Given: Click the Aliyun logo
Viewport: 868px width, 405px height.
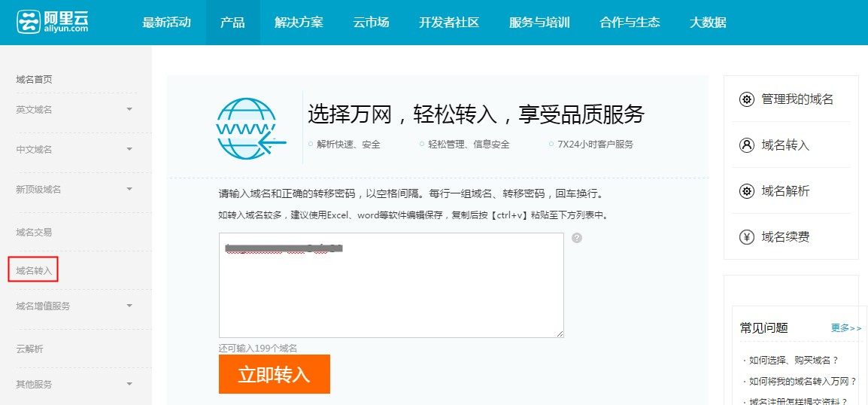Looking at the screenshot, I should (53, 22).
